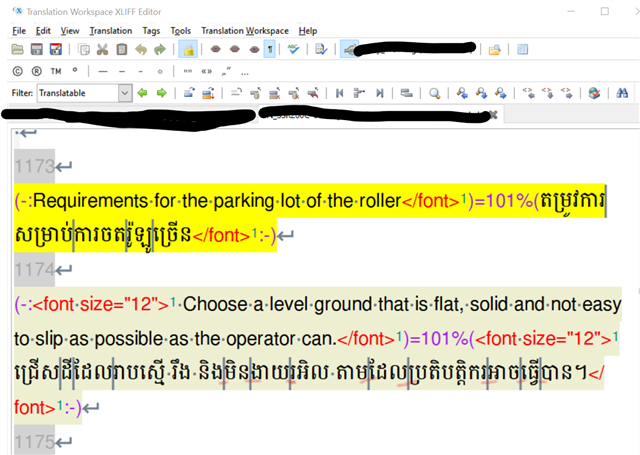Click the copy icon
This screenshot has width=640, height=455.
pos(84,49)
